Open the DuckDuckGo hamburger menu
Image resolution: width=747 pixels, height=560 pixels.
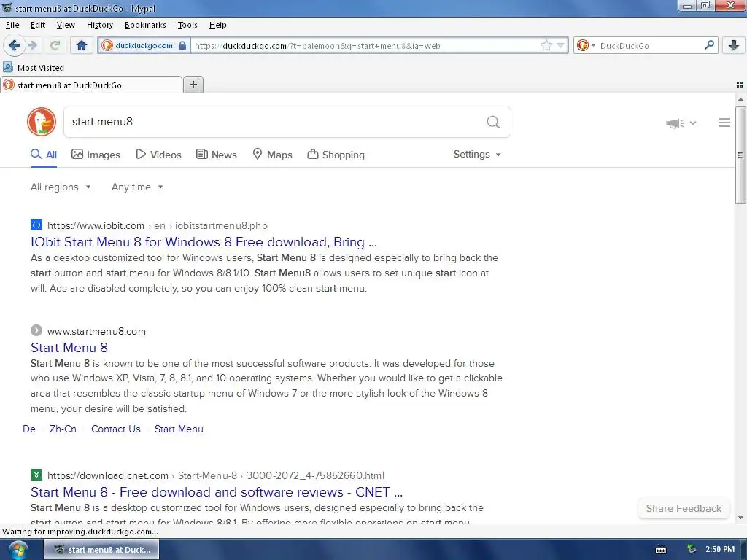pyautogui.click(x=724, y=122)
